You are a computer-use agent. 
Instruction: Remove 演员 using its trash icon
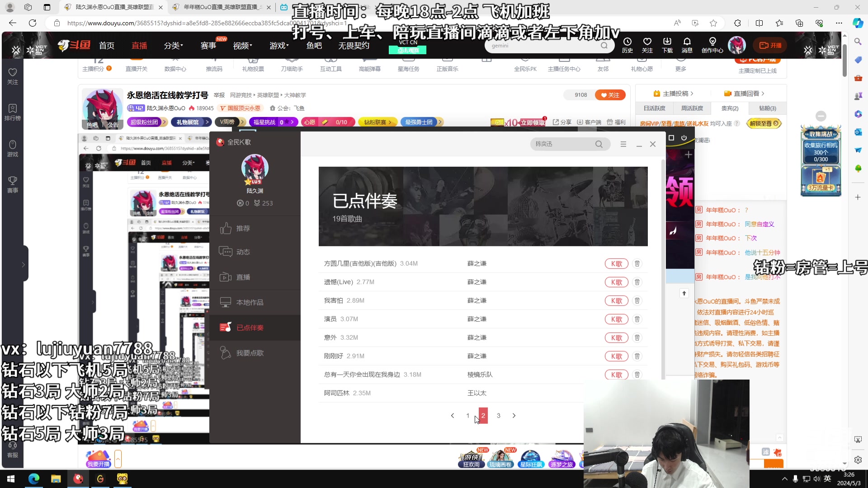(637, 319)
